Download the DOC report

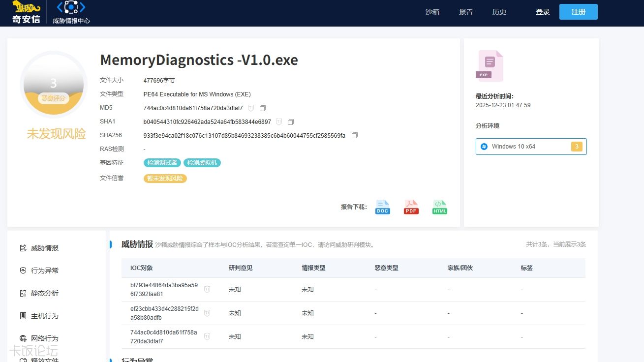pos(382,206)
